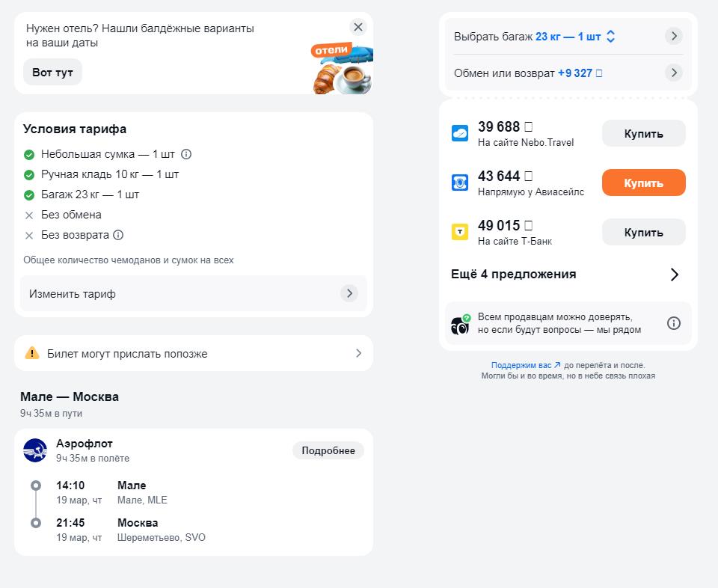This screenshot has width=718, height=588.
Task: Open Изменить тариф row
Action: tap(193, 293)
